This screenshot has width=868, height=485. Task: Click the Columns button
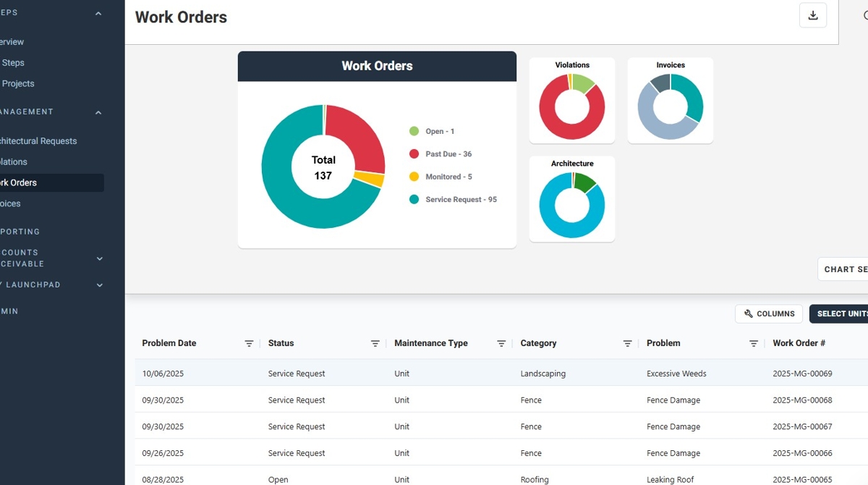(769, 313)
